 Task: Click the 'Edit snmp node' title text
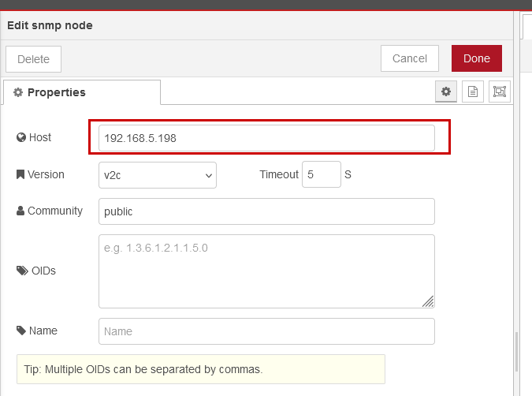tap(50, 25)
